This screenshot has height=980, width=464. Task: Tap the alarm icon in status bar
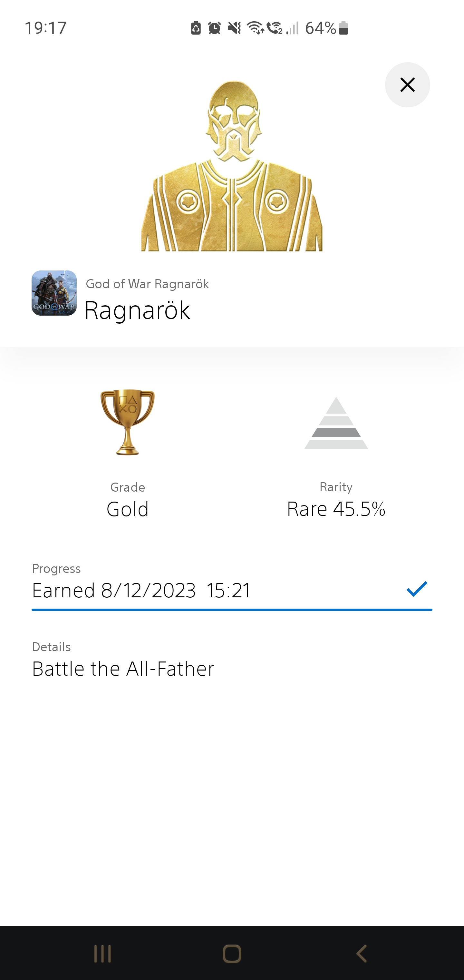point(215,28)
